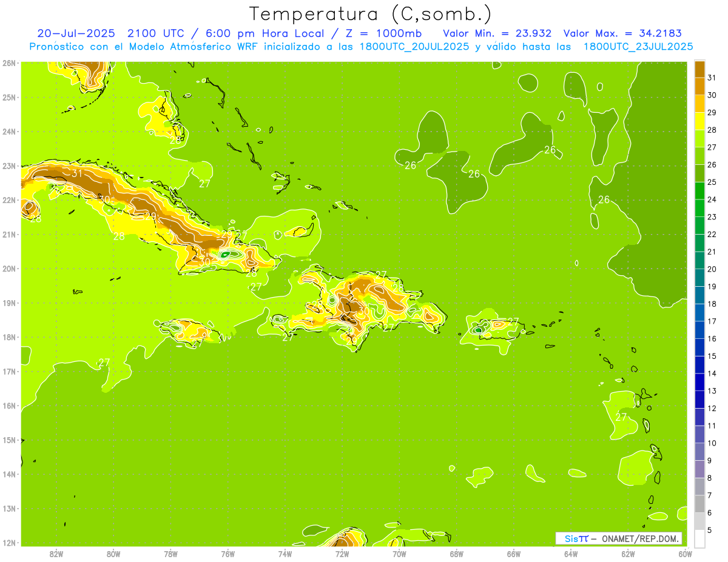Click the legend scale value "28"
Image resolution: width=728 pixels, height=562 pixels.
click(x=712, y=130)
